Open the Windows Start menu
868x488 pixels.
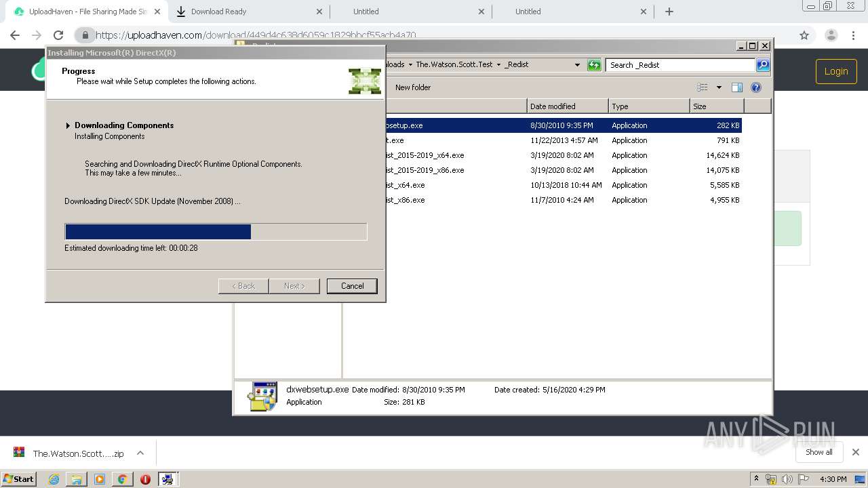(x=19, y=479)
